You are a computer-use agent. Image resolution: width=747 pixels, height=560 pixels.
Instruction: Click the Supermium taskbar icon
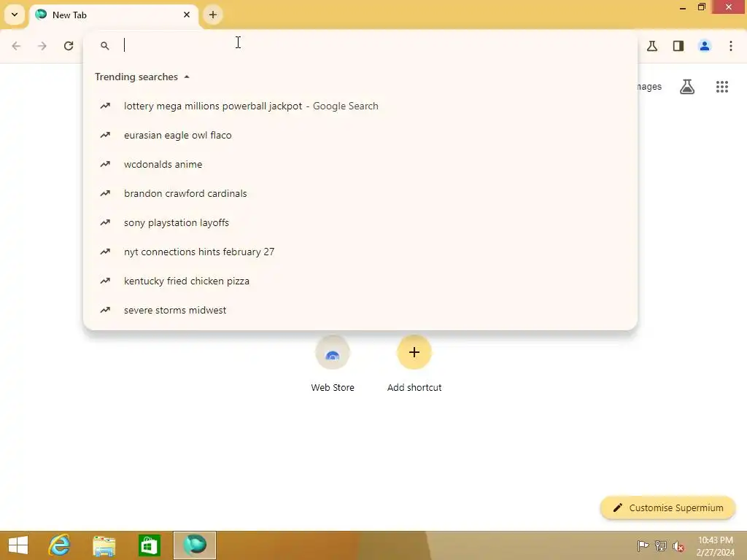[194, 545]
